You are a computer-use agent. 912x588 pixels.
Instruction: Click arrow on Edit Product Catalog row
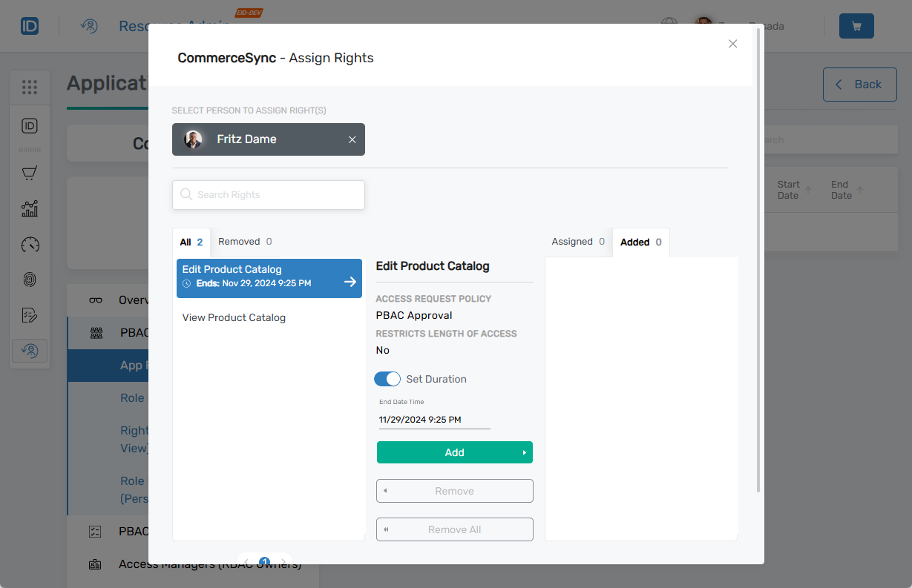(x=350, y=282)
